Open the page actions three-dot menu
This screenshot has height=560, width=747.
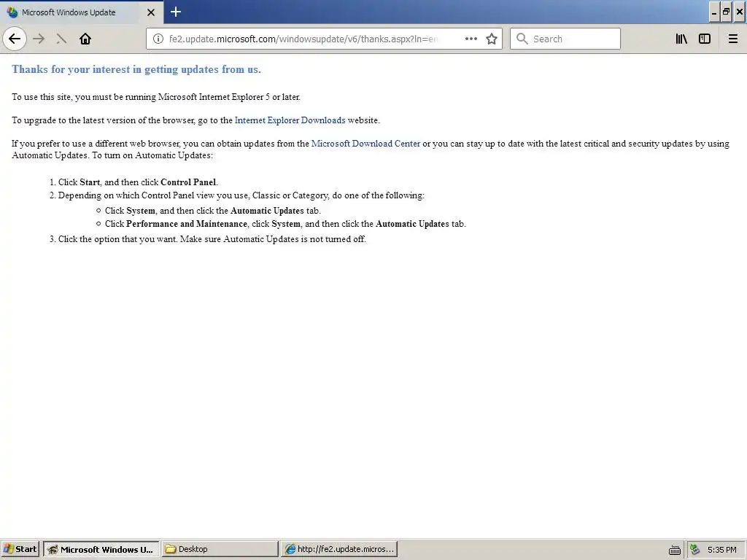(x=471, y=39)
